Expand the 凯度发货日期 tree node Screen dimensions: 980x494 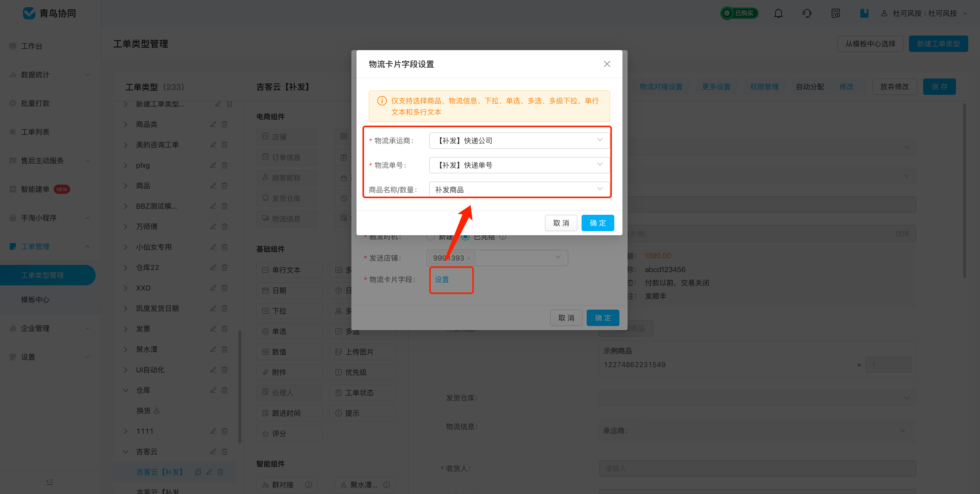[x=126, y=308]
